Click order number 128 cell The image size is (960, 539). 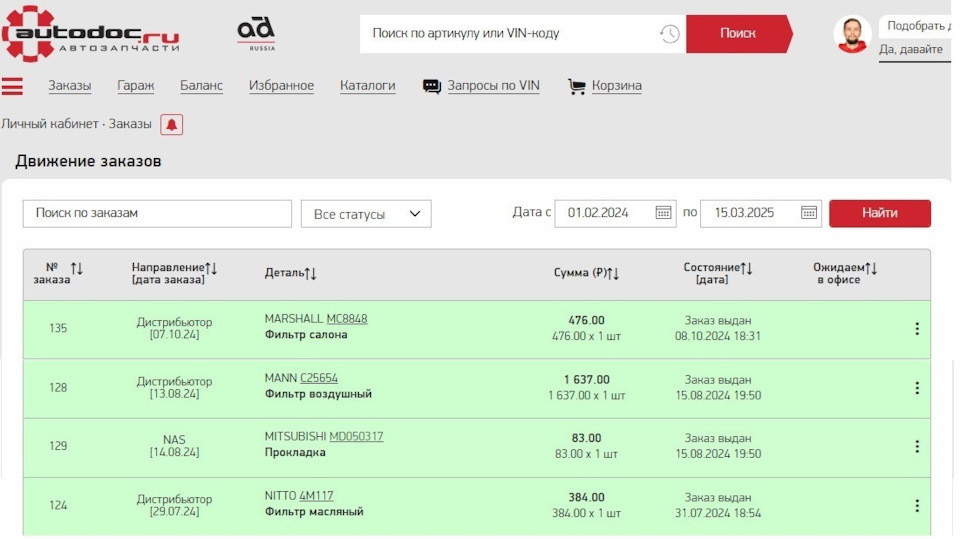(58, 388)
